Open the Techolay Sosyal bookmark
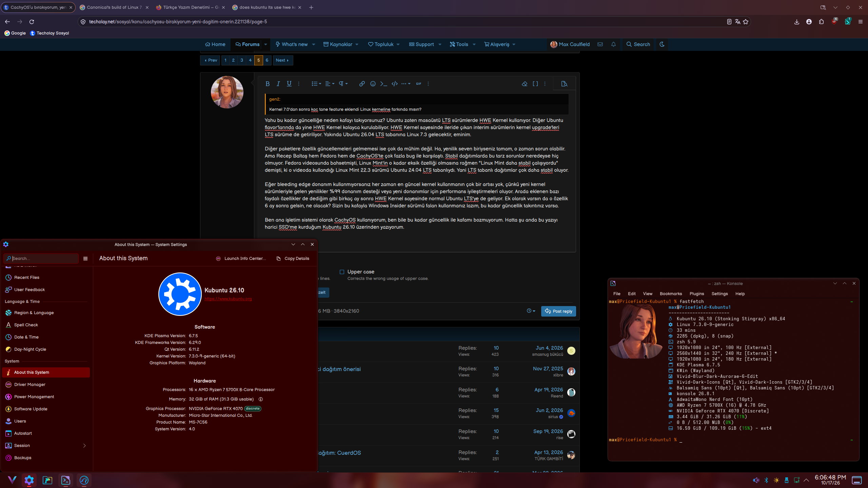 click(50, 33)
